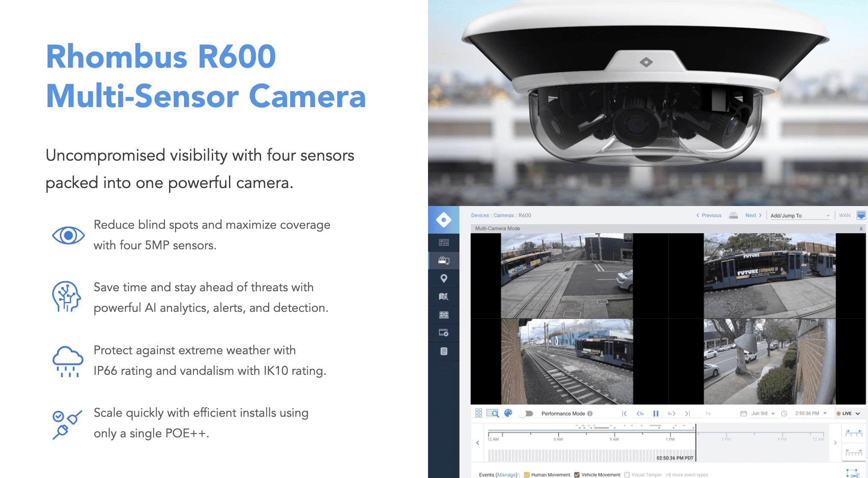Click the grid layout icon in player toolbar
Screen dimensions: 868x478
pyautogui.click(x=479, y=413)
